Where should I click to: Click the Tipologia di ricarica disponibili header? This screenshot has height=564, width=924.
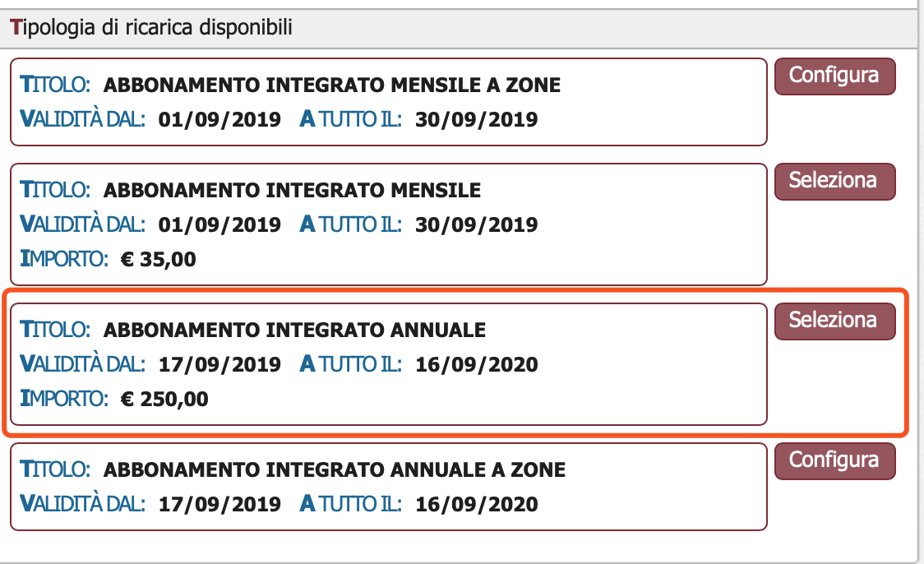[x=151, y=28]
